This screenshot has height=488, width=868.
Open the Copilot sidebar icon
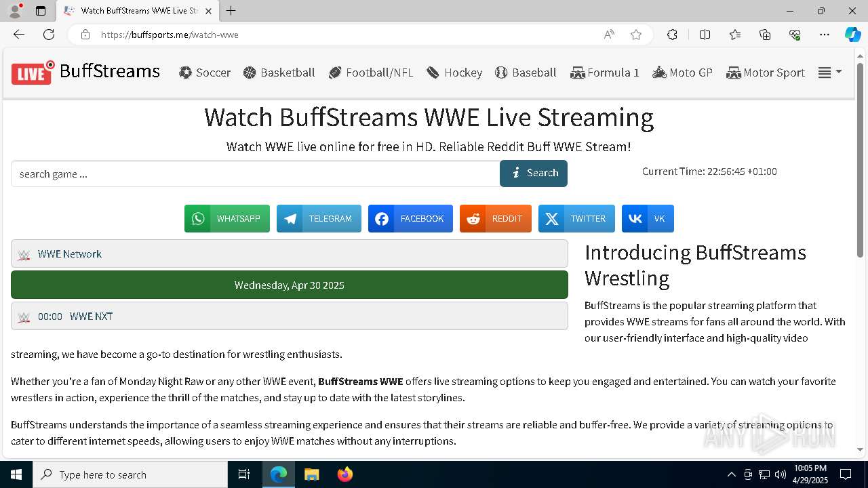coord(852,35)
